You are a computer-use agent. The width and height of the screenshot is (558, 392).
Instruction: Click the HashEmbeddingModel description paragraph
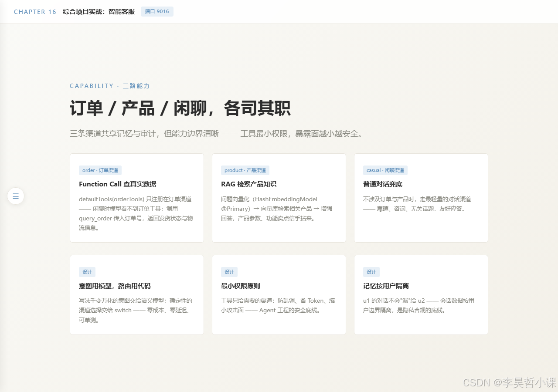click(x=278, y=209)
